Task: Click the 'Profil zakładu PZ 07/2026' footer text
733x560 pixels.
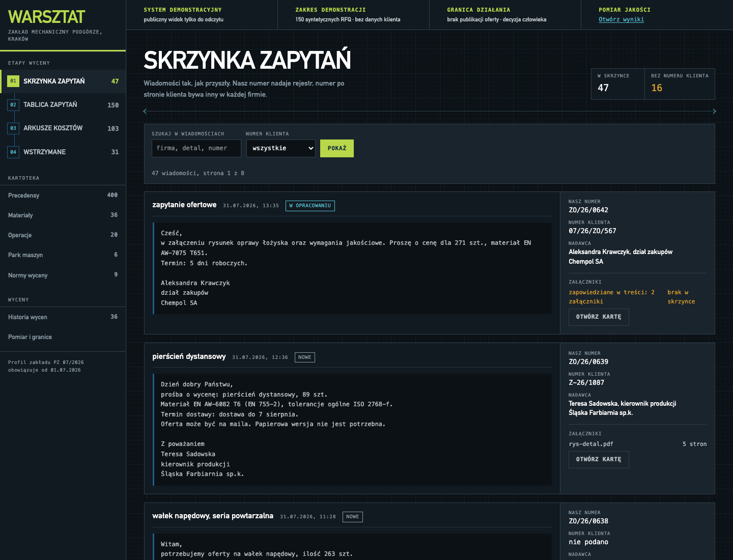Action: coord(46,362)
